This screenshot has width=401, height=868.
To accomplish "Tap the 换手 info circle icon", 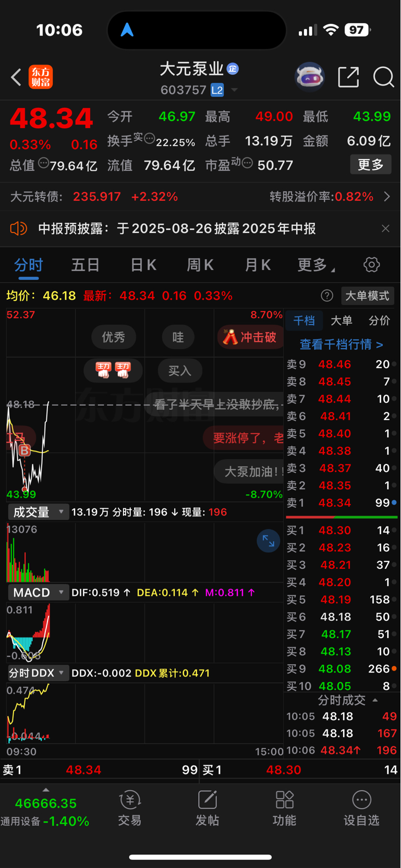I will coord(149,139).
